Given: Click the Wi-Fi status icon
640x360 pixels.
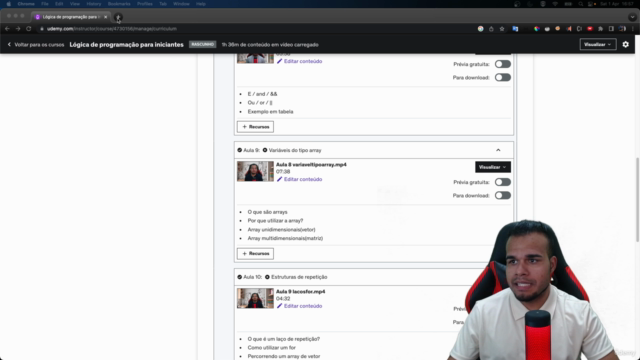Looking at the screenshot, I should 555,4.
